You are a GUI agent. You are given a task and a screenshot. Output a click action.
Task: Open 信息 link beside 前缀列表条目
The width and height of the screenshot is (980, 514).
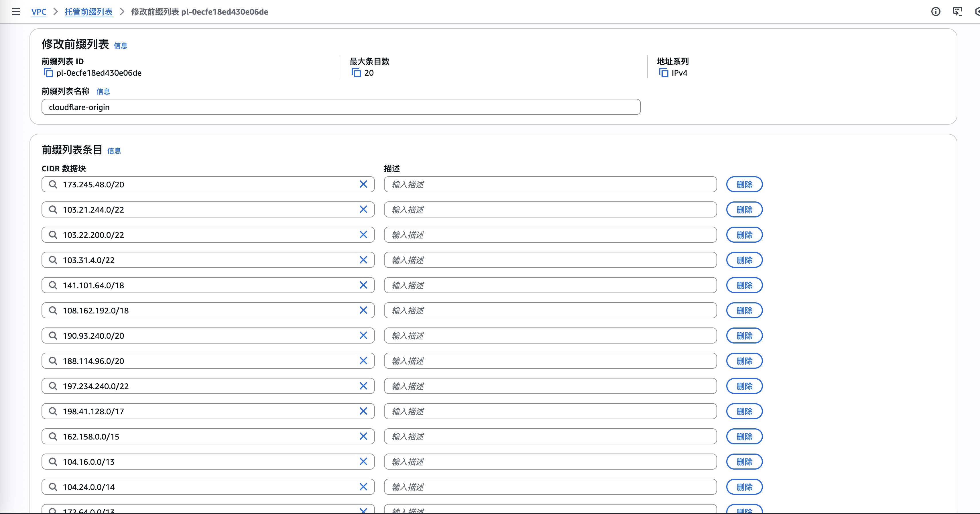pyautogui.click(x=114, y=151)
